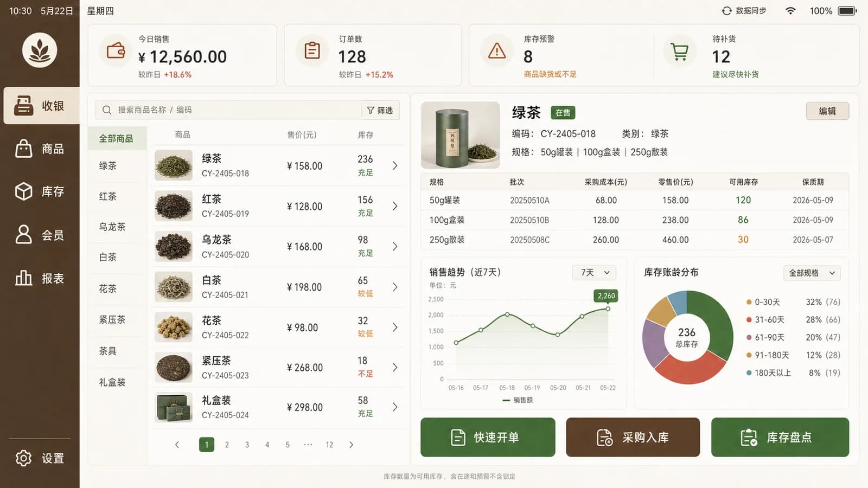
Task: Expand the 红茶 product row chevron
Action: click(x=395, y=206)
